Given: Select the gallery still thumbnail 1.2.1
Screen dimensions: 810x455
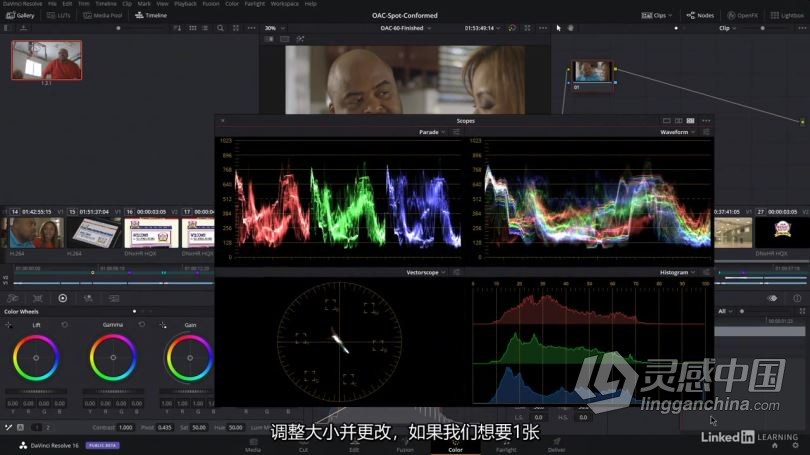Looking at the screenshot, I should pos(46,60).
